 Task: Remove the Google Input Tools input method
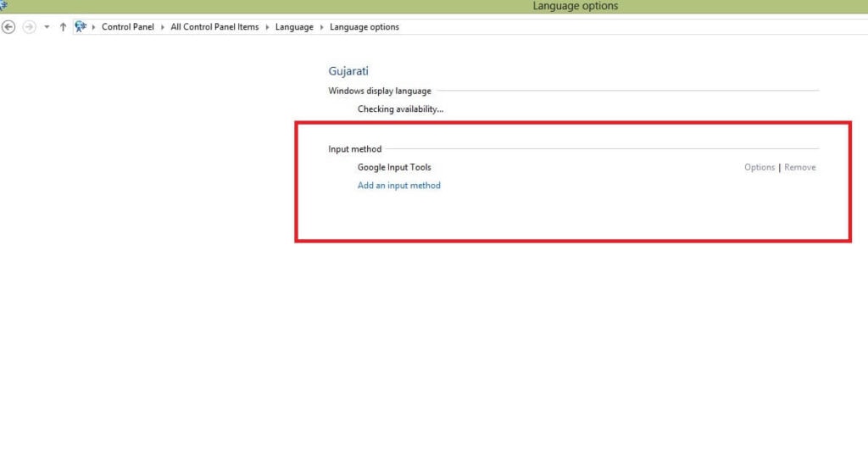(x=799, y=167)
